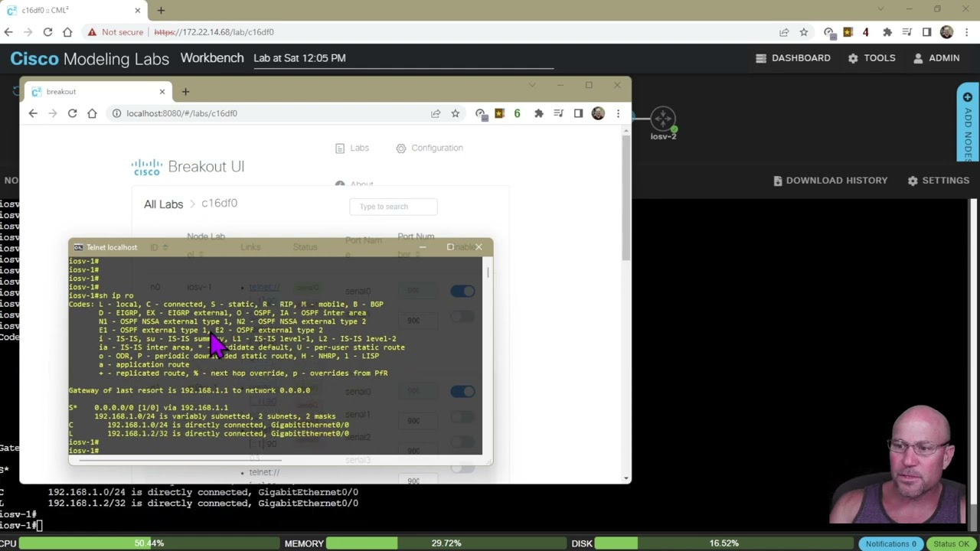Go back in the outer CML browser window
Screen dimensions: 980x551
click(8, 32)
